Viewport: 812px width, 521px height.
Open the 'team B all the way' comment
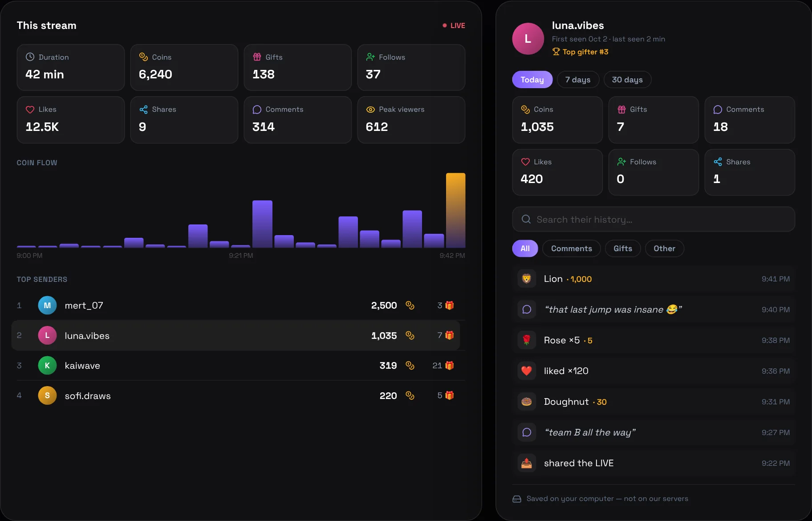[654, 432]
